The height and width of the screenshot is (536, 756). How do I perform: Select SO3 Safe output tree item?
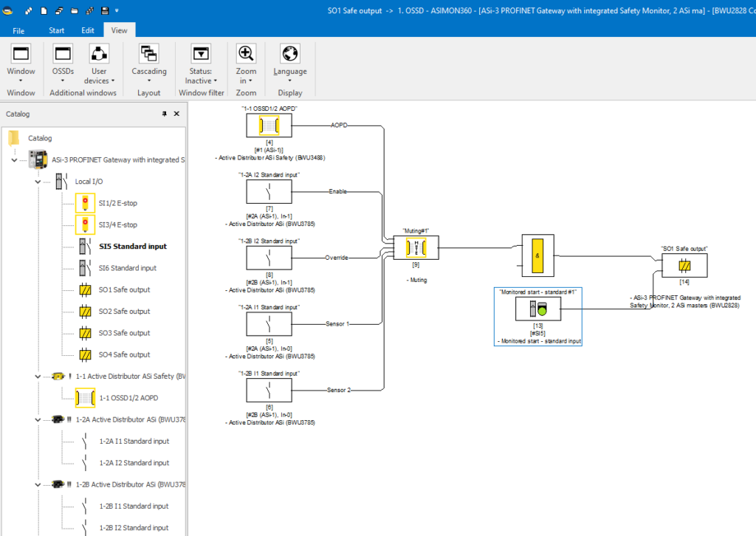pos(124,333)
